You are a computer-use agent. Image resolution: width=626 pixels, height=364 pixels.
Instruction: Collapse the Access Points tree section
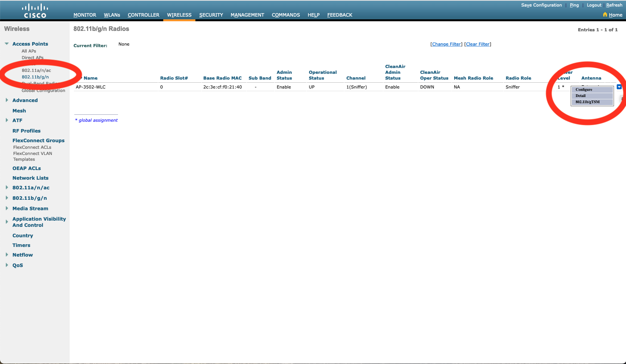7,44
